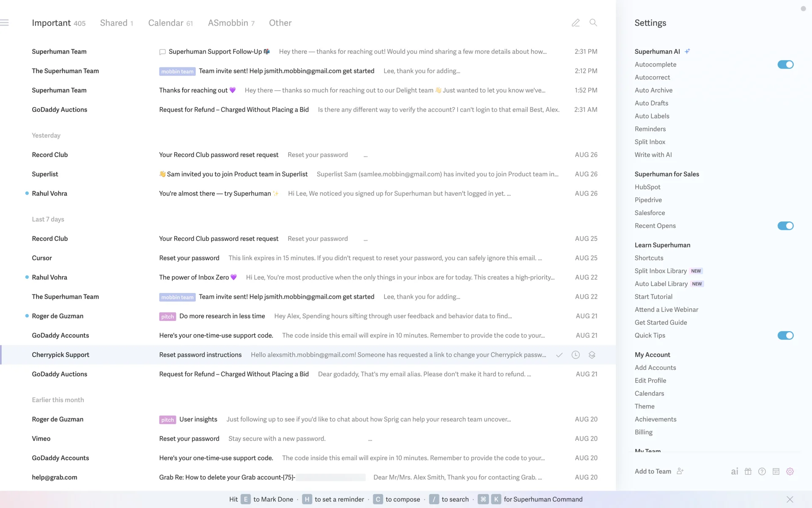
Task: Open the Theme settings option
Action: (645, 406)
